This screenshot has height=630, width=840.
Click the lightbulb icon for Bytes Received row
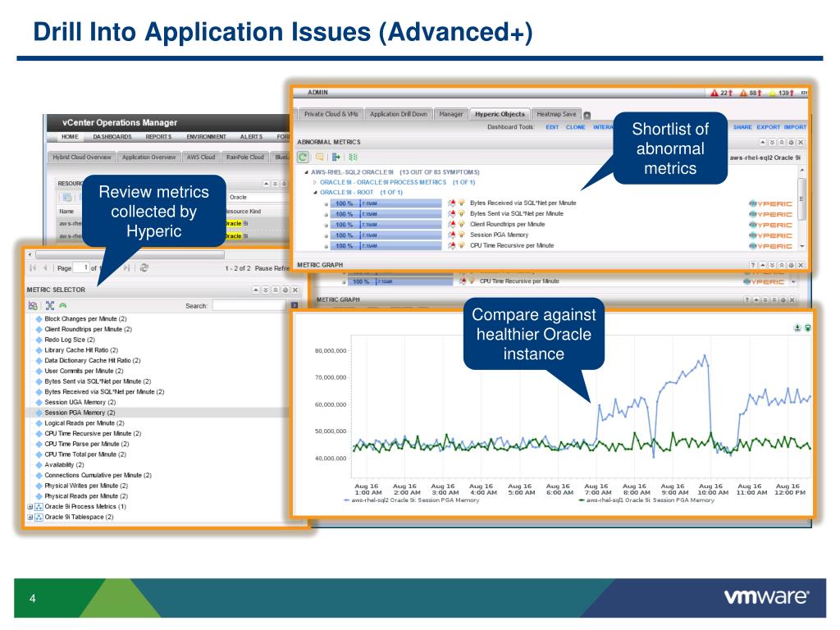click(x=461, y=203)
